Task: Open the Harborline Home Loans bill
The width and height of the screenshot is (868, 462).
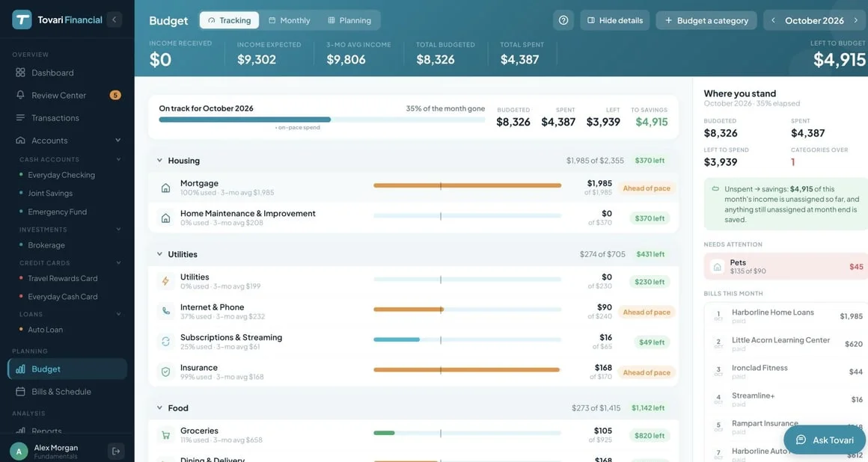Action: (786, 316)
